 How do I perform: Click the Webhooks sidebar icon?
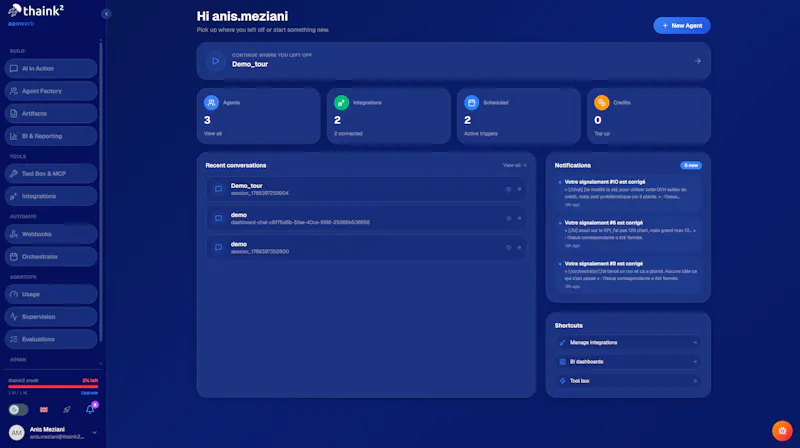(x=14, y=234)
